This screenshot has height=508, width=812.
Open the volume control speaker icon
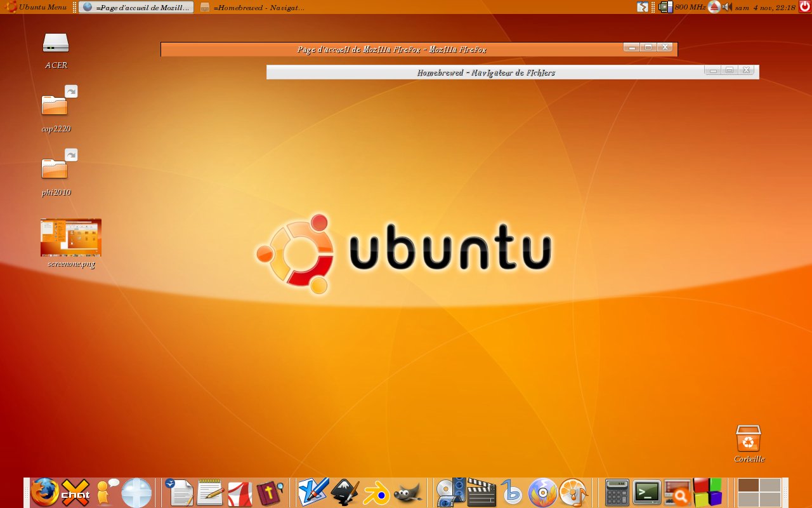(x=726, y=7)
